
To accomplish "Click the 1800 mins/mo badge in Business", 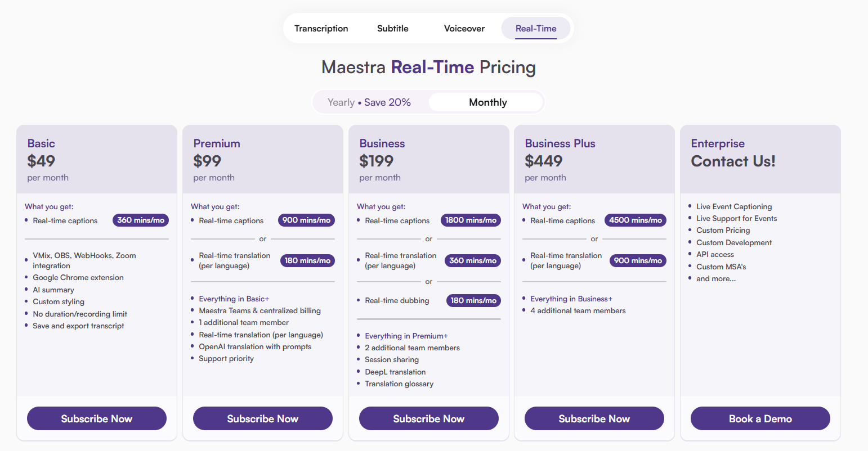I will (x=471, y=220).
